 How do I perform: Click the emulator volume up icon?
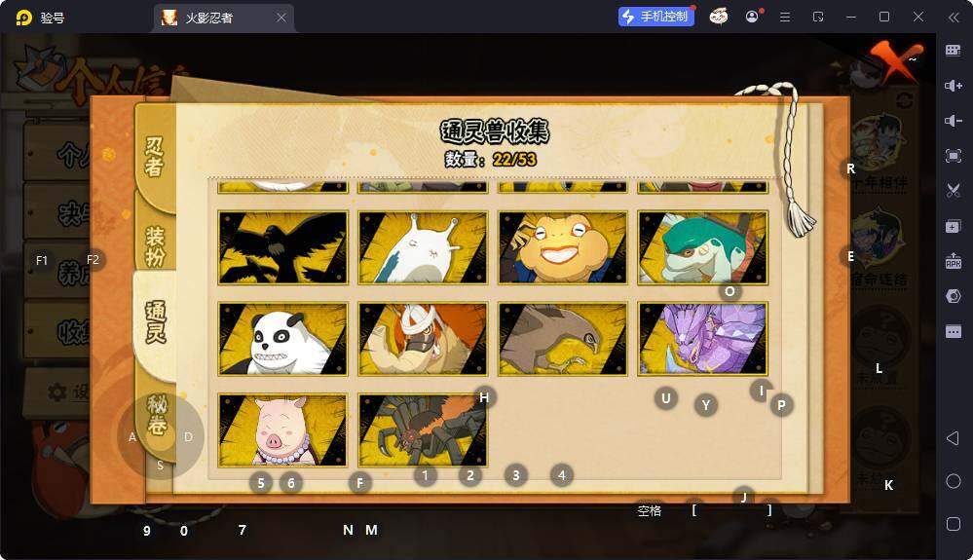coord(954,86)
